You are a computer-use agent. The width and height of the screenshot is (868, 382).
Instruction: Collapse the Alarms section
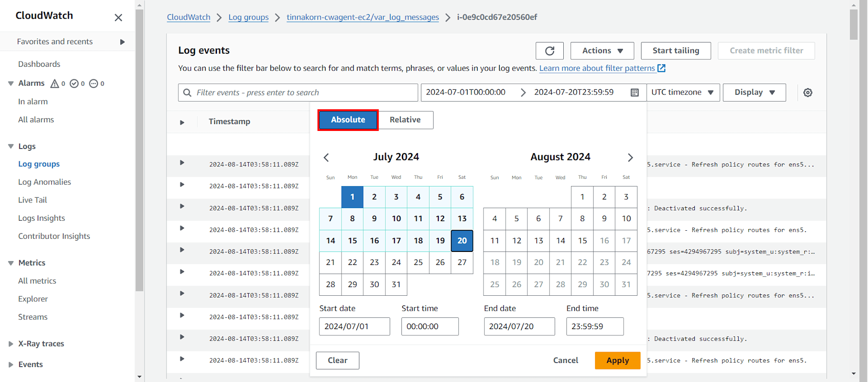(x=11, y=83)
